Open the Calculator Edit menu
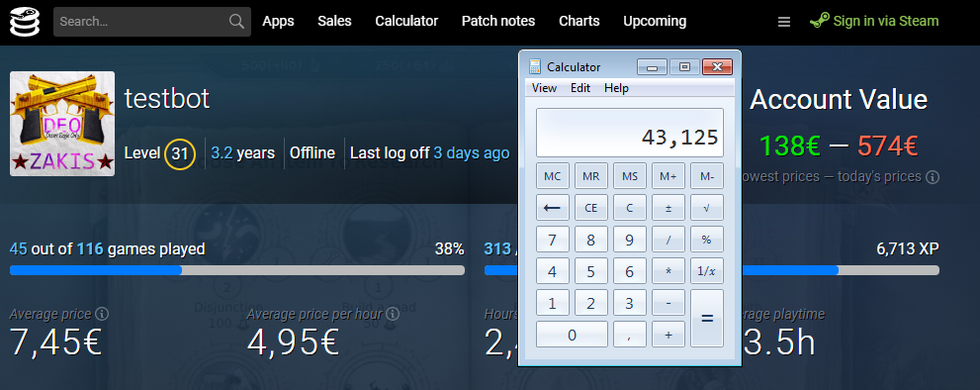980x390 pixels. 580,88
